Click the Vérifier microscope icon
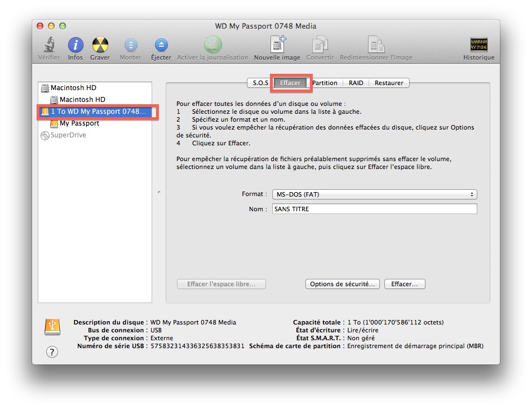The height and width of the screenshot is (409, 532). (x=49, y=45)
